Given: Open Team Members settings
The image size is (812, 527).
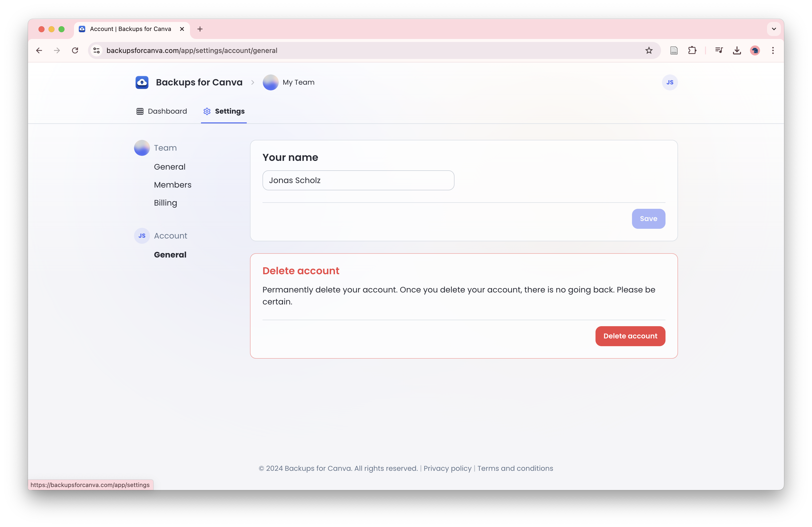Looking at the screenshot, I should [172, 185].
